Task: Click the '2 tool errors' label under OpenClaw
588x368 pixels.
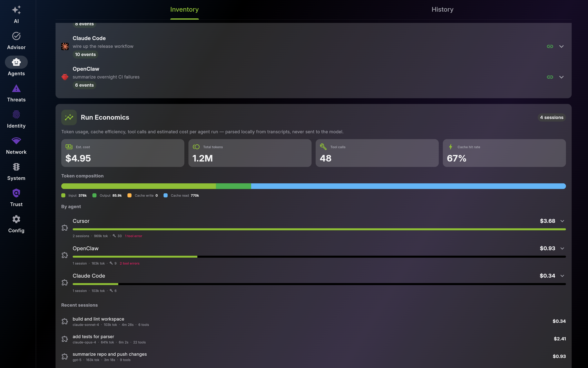Action: (x=129, y=263)
